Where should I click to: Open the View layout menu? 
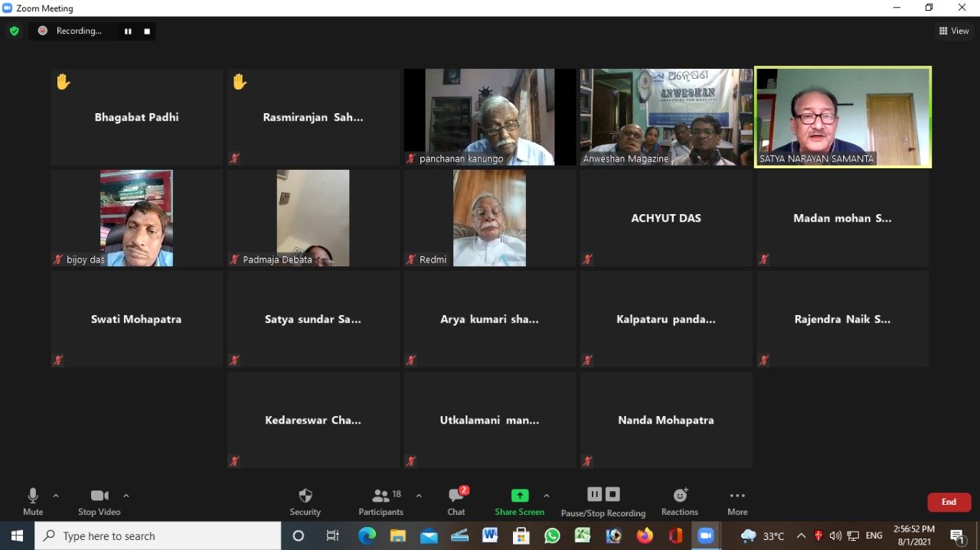[x=954, y=31]
